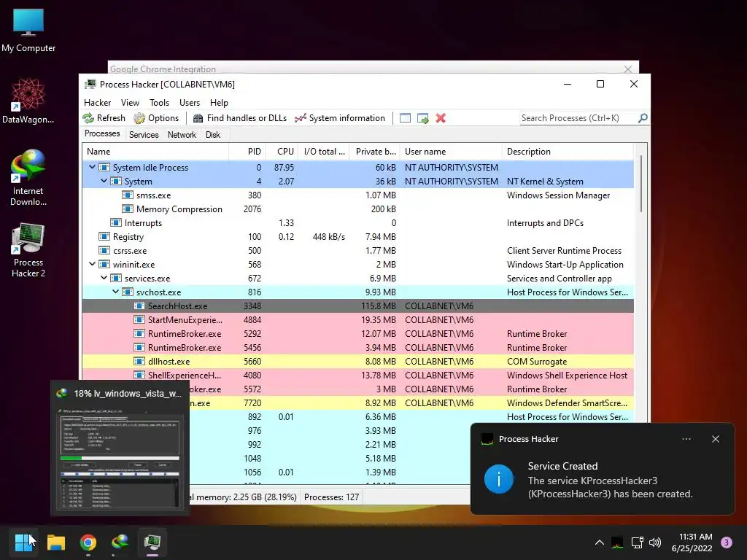
Task: Sort by the Name column header
Action: coord(155,152)
